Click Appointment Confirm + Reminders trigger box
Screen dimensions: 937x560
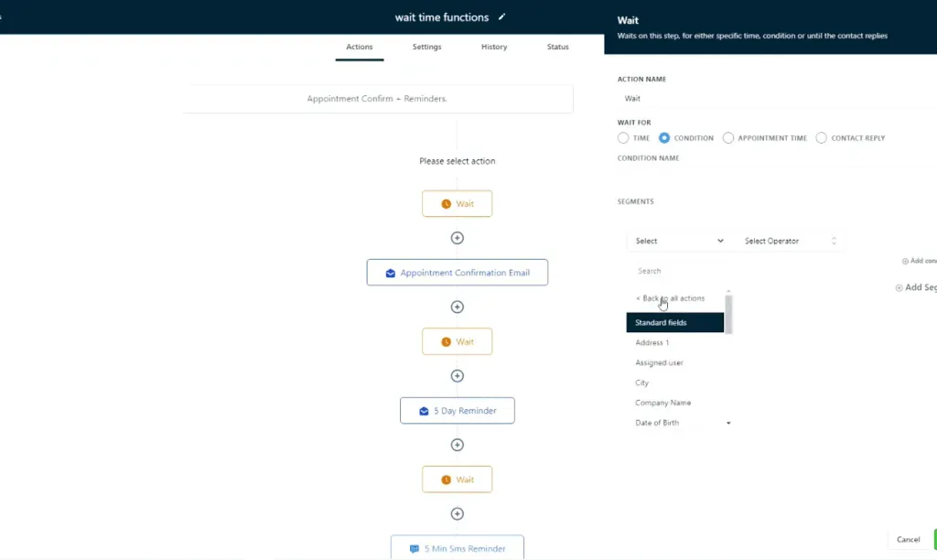[378, 99]
